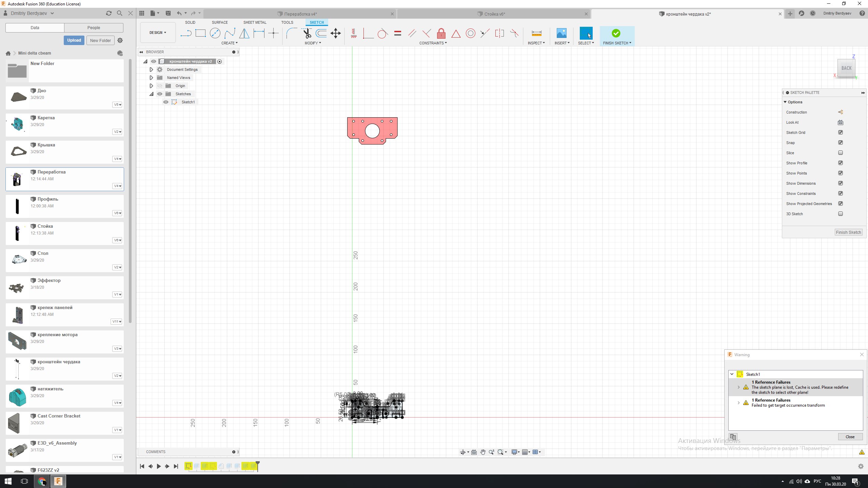
Task: Select the Sketch Dimension tool
Action: click(259, 33)
